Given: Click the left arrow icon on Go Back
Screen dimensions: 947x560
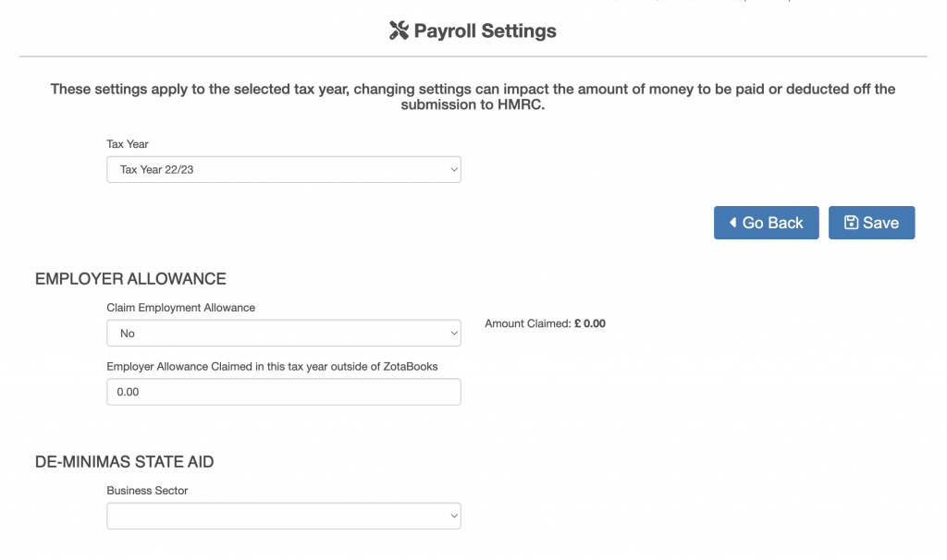Looking at the screenshot, I should point(732,223).
